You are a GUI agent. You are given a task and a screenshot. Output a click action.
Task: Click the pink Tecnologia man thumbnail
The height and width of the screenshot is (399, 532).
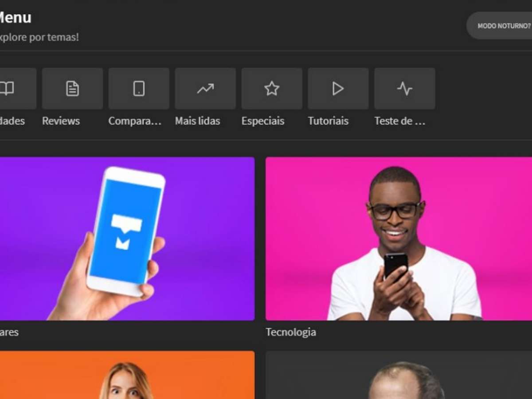(x=399, y=239)
